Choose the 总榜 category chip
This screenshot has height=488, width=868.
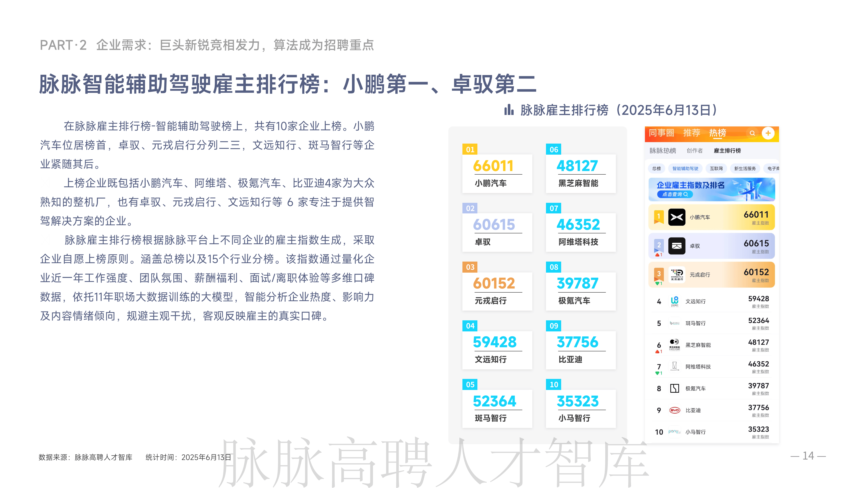(656, 168)
